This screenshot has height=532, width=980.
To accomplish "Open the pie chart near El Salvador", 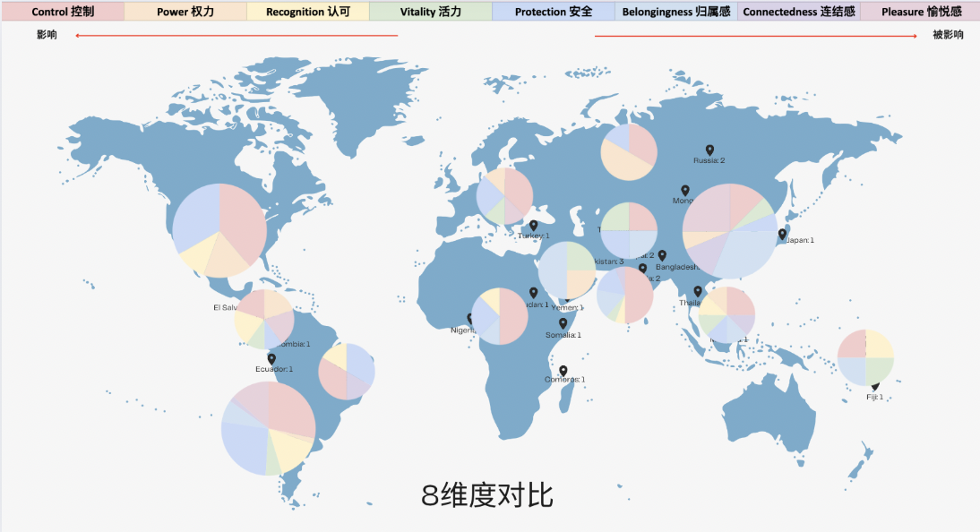I will coord(263,319).
